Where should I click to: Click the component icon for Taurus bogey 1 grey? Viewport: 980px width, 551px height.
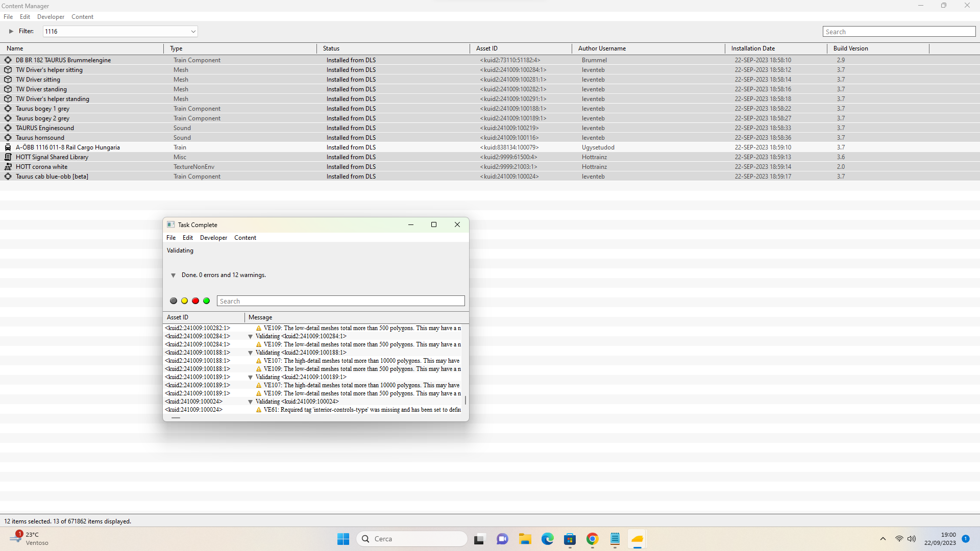(8, 109)
